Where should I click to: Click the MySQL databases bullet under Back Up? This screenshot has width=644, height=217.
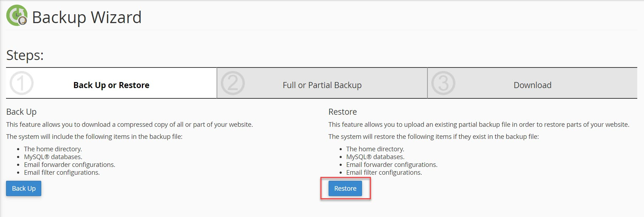(53, 157)
